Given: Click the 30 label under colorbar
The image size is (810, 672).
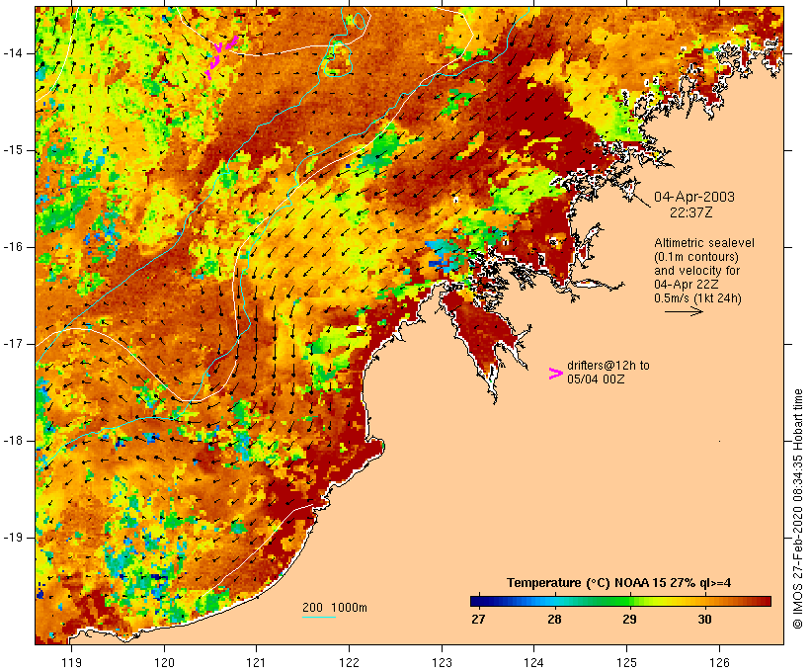Looking at the screenshot, I should coord(704,620).
